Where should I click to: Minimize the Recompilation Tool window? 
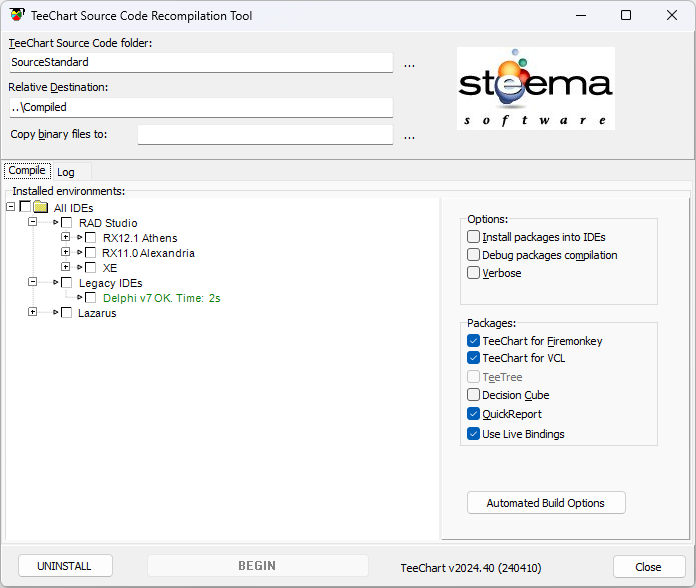tap(581, 15)
